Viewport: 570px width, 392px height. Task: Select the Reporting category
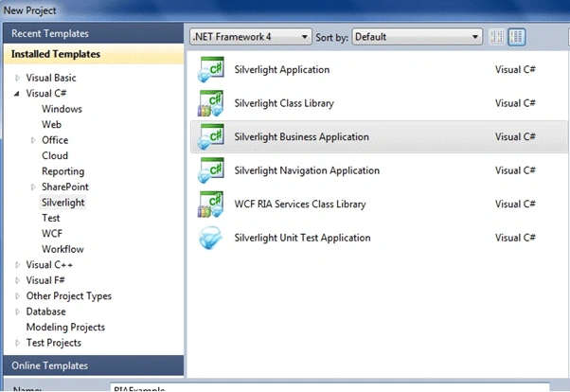[62, 171]
